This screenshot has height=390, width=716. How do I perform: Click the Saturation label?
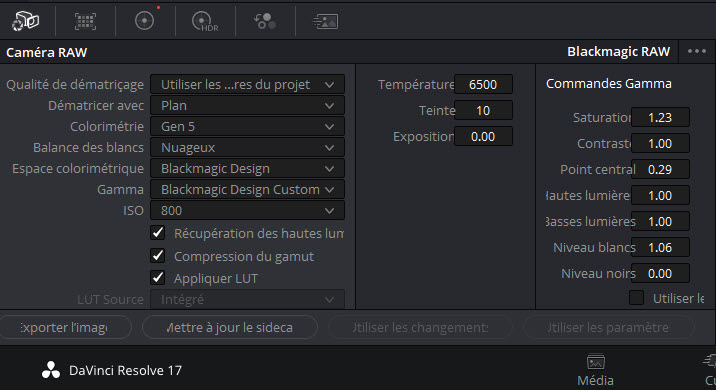(x=602, y=117)
